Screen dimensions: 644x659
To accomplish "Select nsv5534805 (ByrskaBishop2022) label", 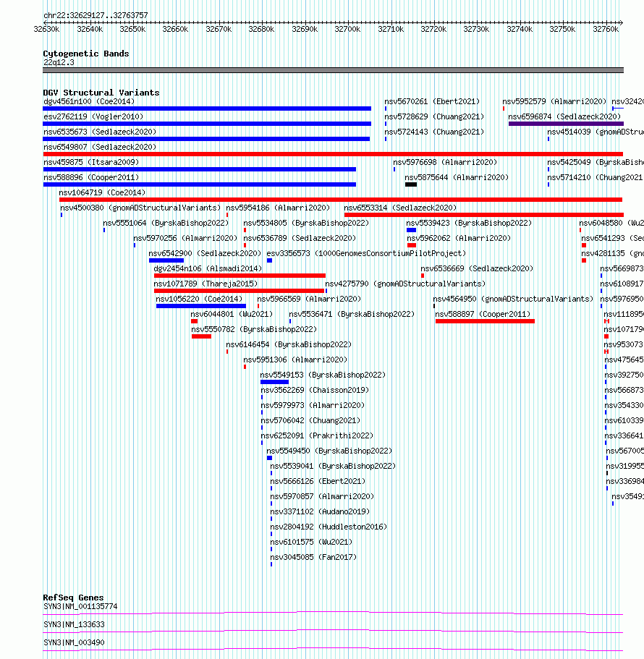I will (x=306, y=223).
